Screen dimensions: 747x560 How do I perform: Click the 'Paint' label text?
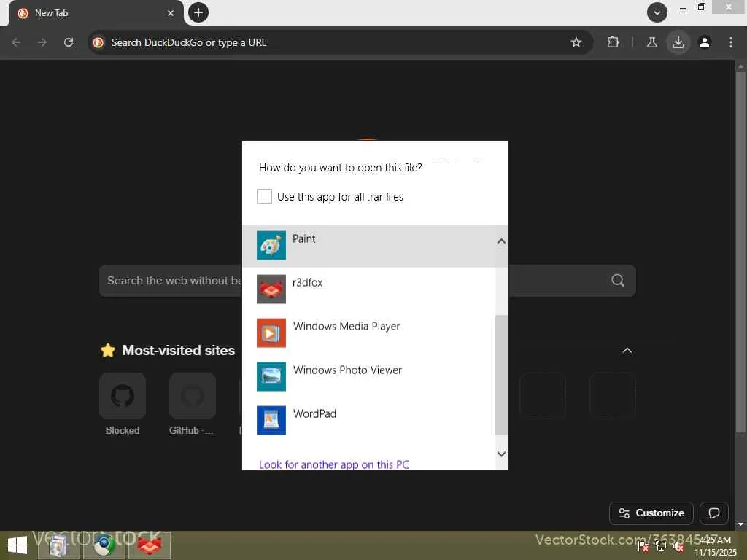(x=304, y=238)
